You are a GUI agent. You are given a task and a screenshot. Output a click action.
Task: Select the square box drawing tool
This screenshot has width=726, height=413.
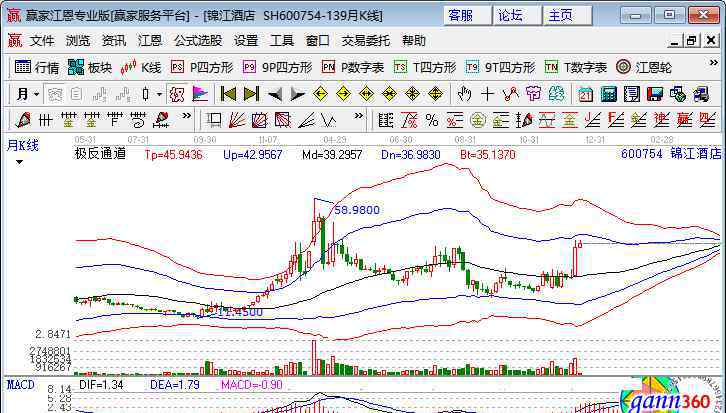214,120
